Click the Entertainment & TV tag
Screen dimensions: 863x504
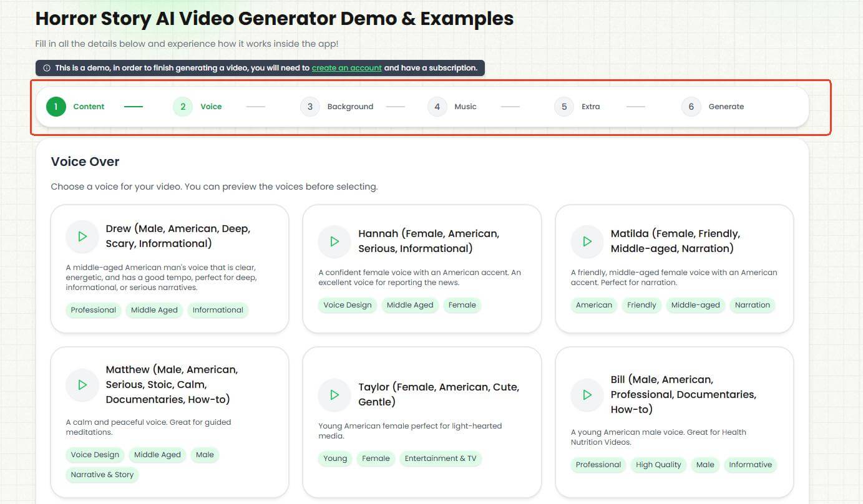point(440,458)
